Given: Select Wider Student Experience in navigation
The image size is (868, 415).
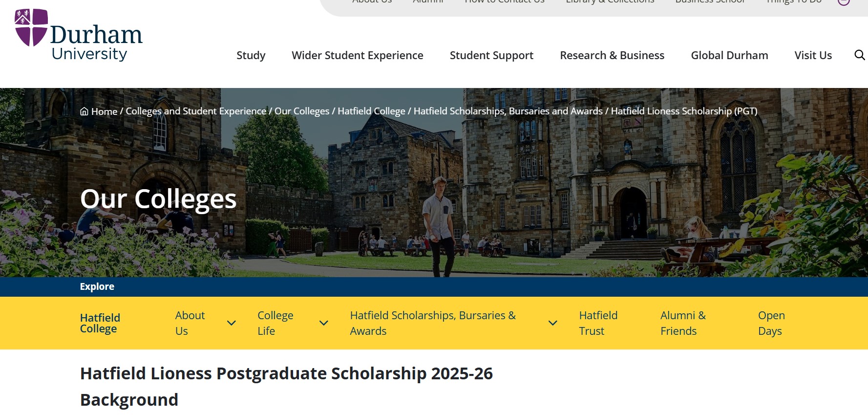Looking at the screenshot, I should coord(357,55).
